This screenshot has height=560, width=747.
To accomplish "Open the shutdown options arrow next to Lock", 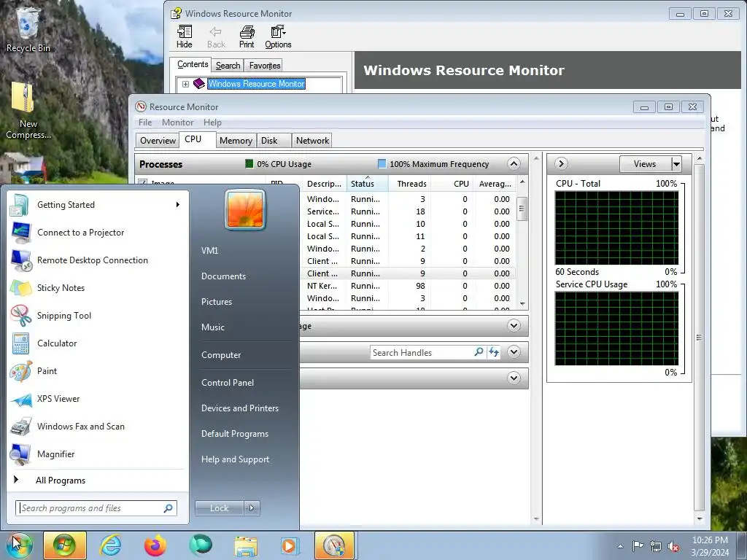I will 252,508.
